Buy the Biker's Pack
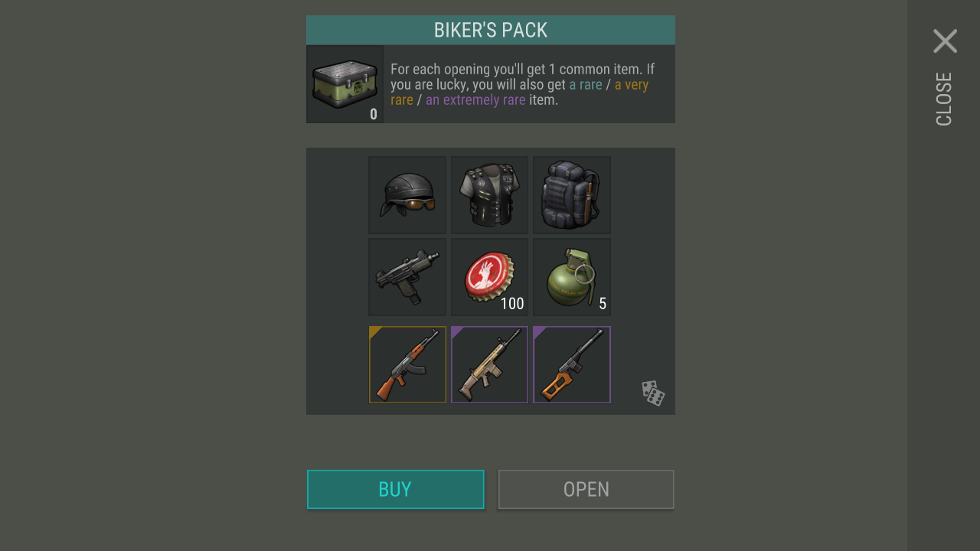Image resolution: width=980 pixels, height=551 pixels. pyautogui.click(x=396, y=489)
